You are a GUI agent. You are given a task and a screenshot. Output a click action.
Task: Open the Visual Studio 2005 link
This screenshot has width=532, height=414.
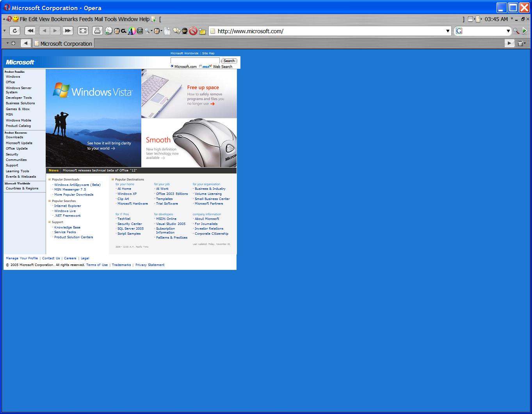point(171,224)
